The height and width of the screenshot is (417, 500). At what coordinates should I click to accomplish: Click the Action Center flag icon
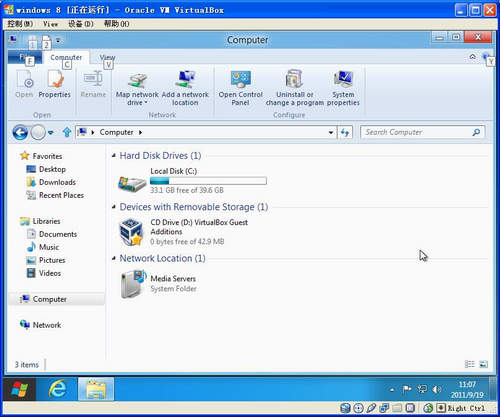[407, 389]
